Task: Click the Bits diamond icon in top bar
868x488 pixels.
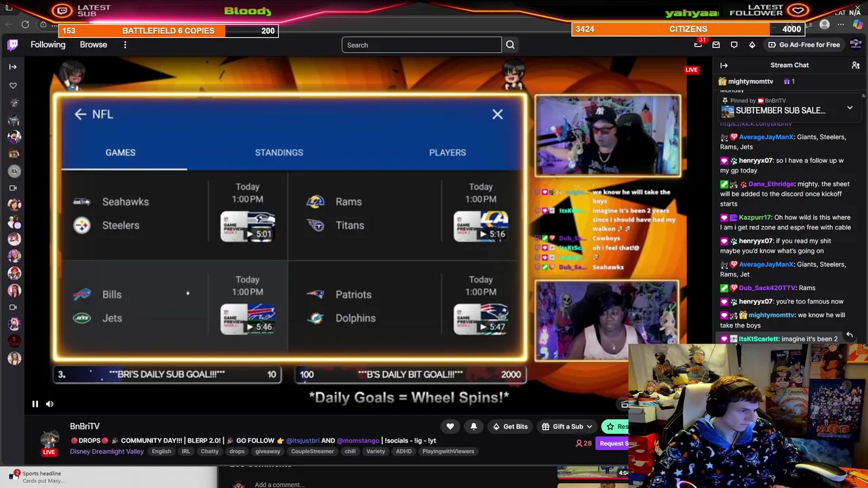Action: coord(752,45)
